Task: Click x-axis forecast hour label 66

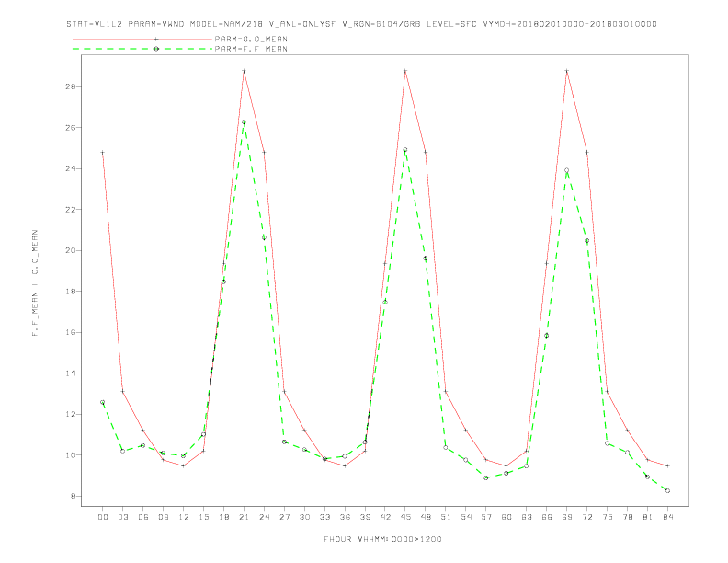Action: (x=547, y=517)
